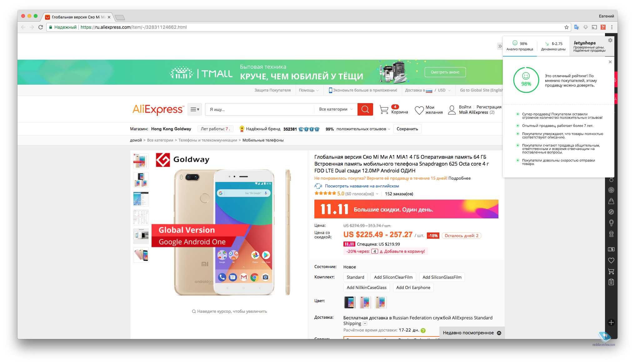Expand the hamburger categories menu
Viewport: 635px width, 364px height.
tap(195, 109)
